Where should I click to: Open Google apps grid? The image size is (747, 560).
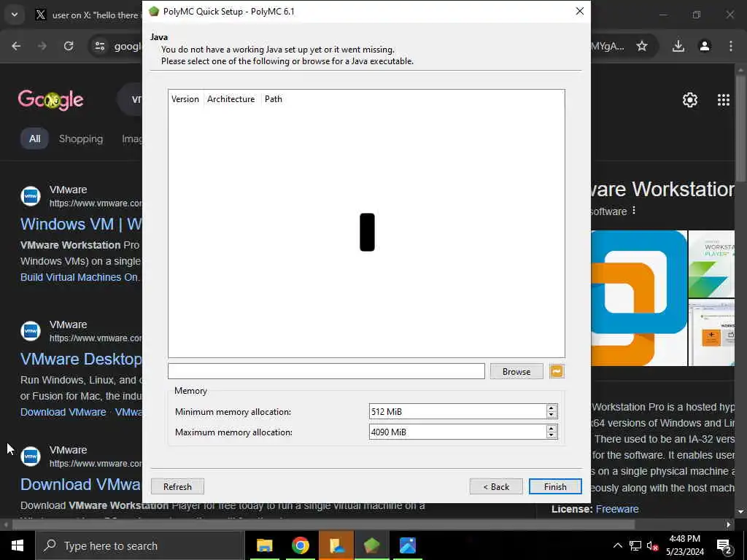pos(723,100)
